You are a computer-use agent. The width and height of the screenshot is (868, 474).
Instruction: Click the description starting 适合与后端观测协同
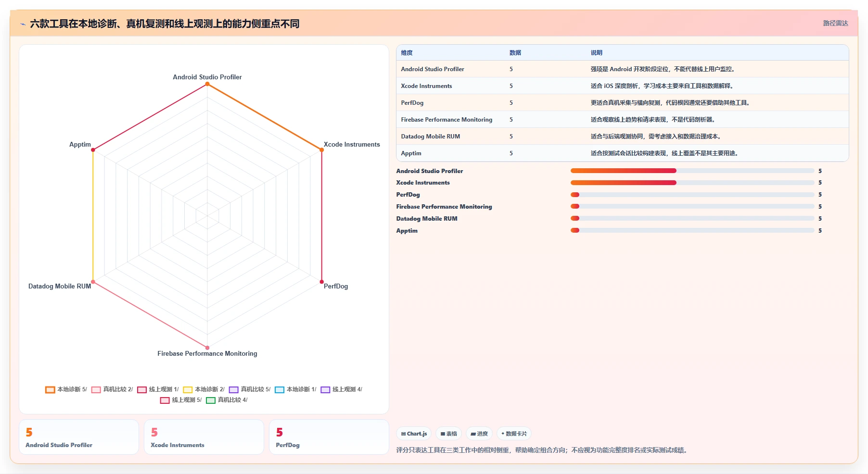click(x=656, y=137)
